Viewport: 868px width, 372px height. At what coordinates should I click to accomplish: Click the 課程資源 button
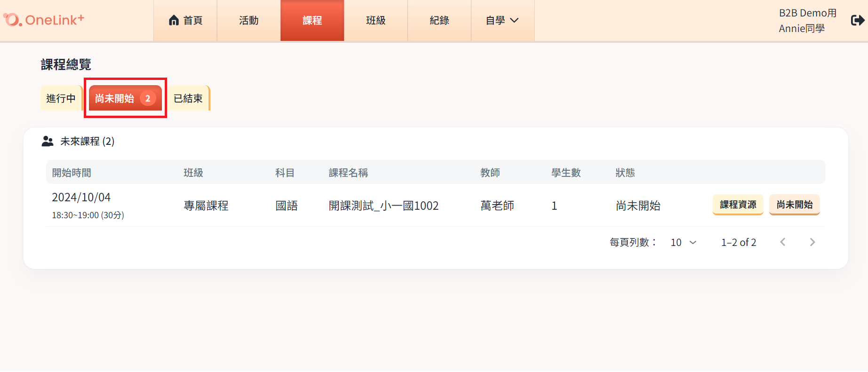(738, 205)
